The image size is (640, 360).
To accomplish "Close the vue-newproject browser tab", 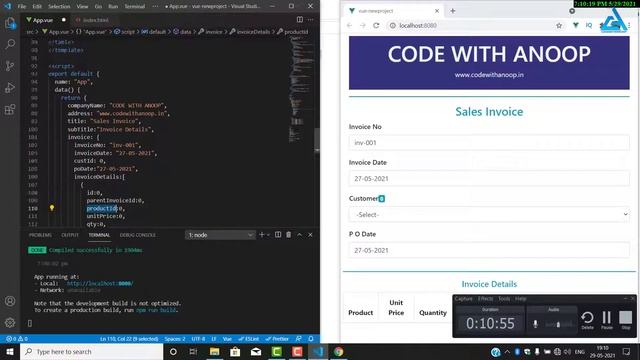I will pos(437,11).
